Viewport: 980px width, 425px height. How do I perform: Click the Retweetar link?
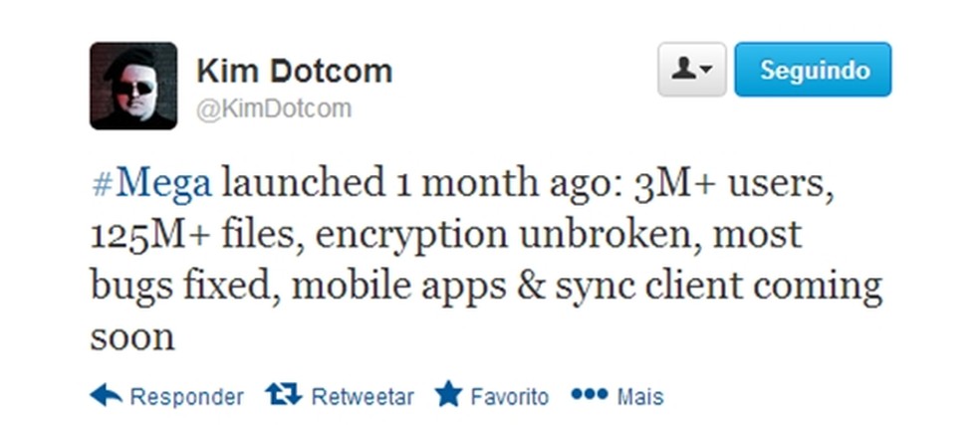tap(363, 396)
